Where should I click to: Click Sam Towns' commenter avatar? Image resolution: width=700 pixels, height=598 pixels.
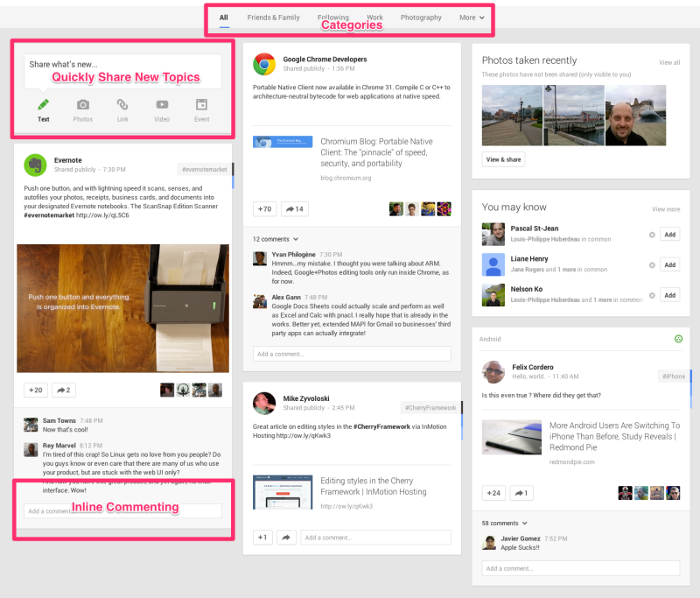31,425
